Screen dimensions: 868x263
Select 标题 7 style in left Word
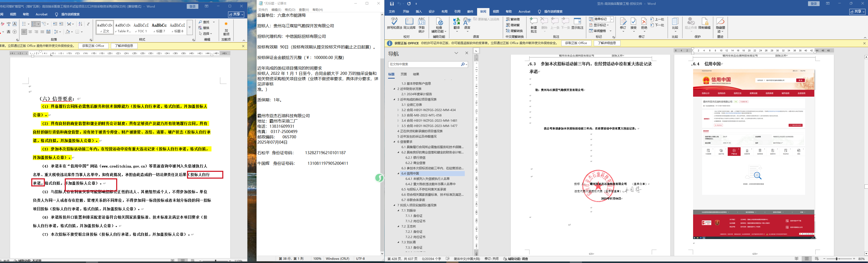click(x=159, y=28)
